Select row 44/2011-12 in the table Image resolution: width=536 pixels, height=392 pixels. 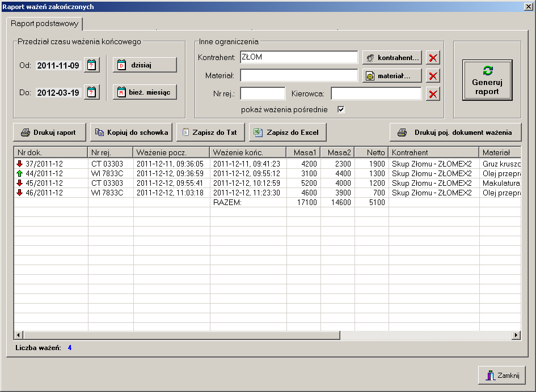pos(267,173)
